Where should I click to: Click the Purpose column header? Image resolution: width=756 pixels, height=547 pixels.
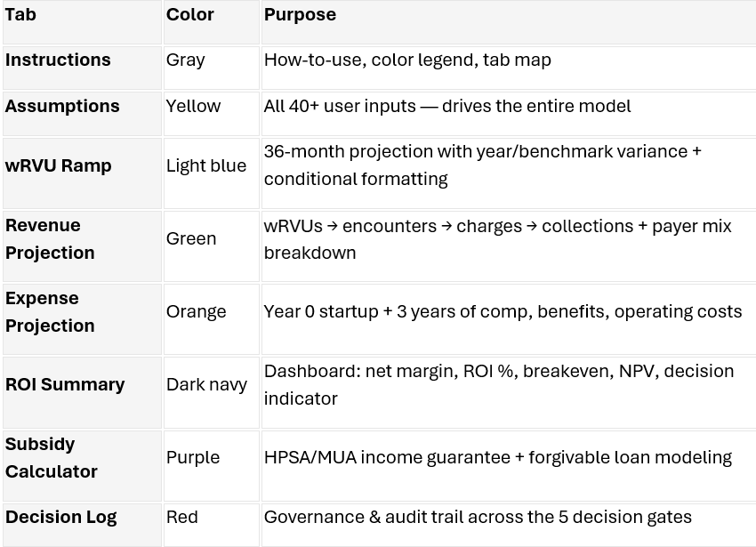tap(509, 22)
